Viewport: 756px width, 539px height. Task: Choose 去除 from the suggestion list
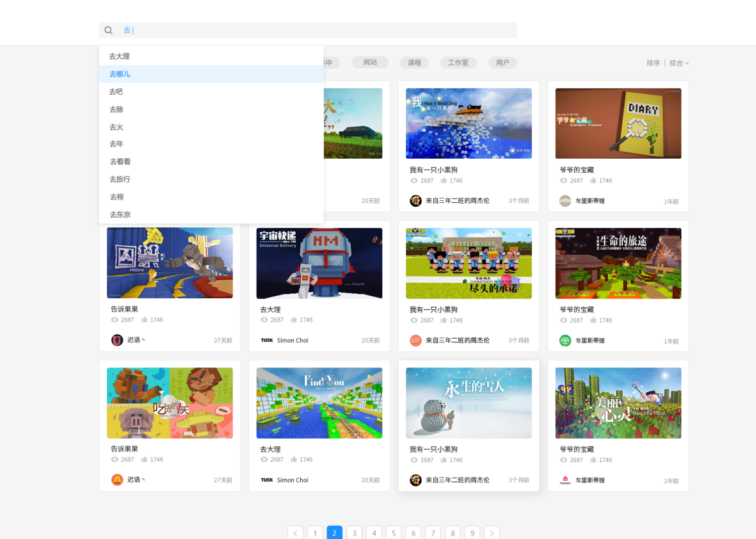[211, 109]
